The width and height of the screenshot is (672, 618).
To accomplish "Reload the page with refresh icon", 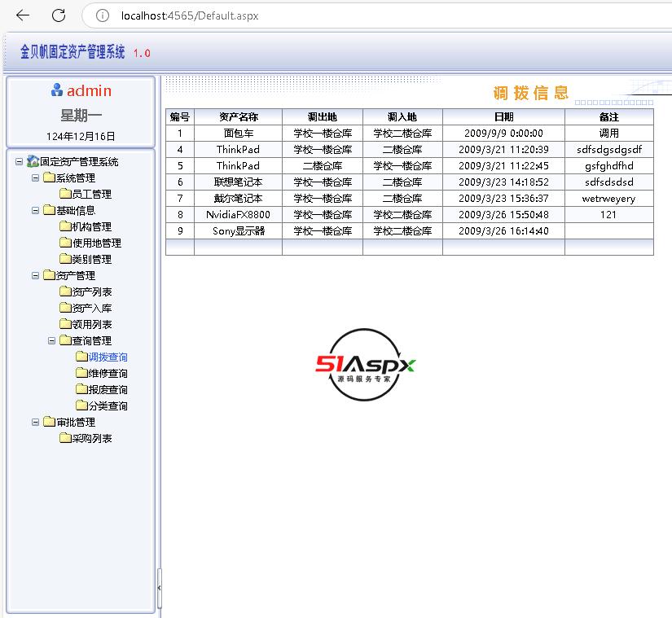I will tap(59, 15).
